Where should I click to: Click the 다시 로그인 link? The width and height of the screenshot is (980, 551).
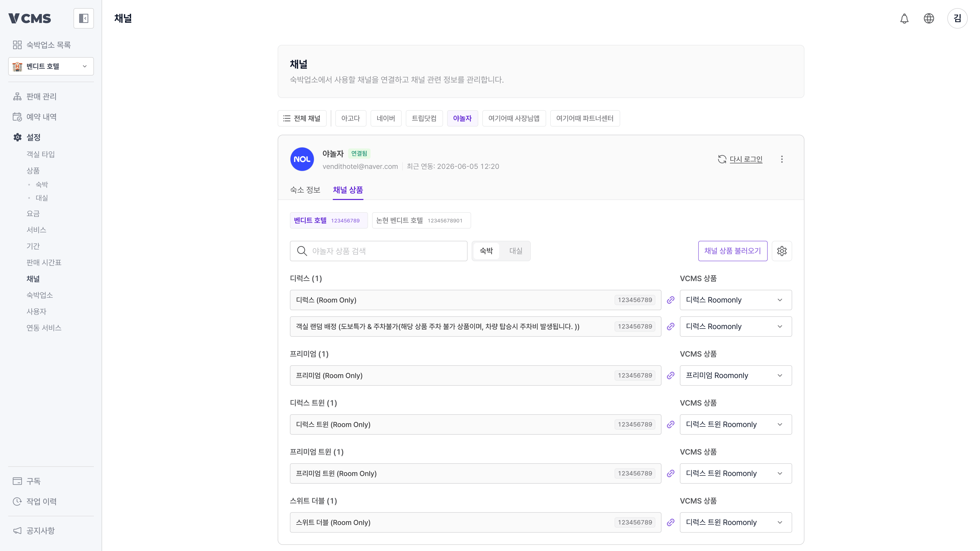746,159
